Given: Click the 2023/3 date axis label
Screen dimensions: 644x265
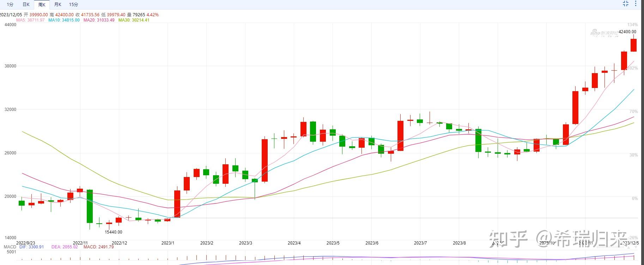Looking at the screenshot, I should (245, 243).
